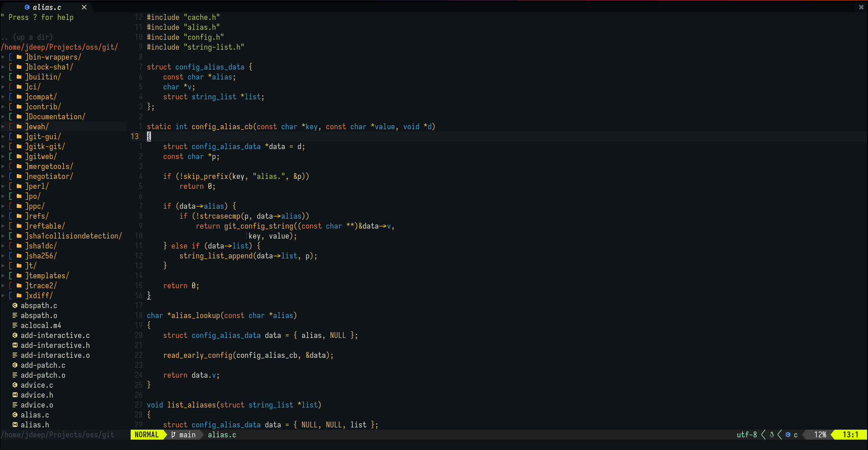Click the '.. (up a dir)' entry
The width and height of the screenshot is (868, 450).
27,37
